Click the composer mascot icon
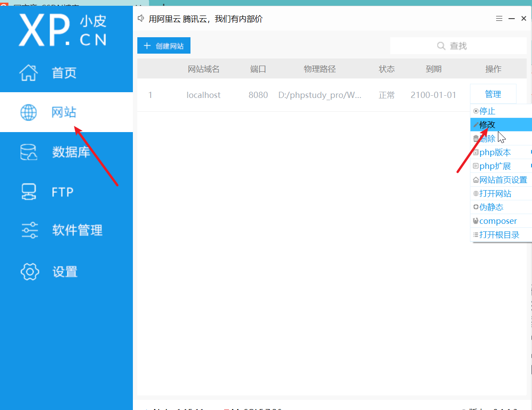The image size is (532, 410). (476, 221)
